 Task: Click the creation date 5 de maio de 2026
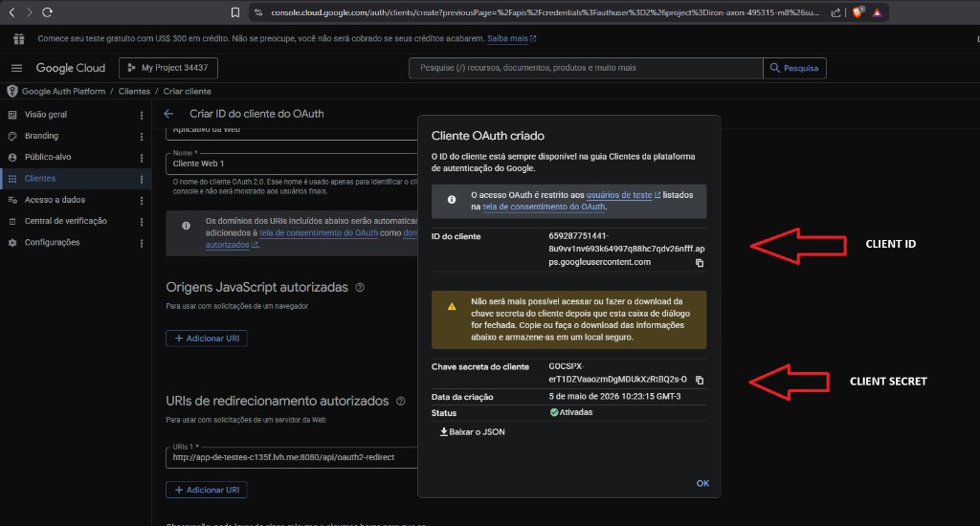point(615,397)
